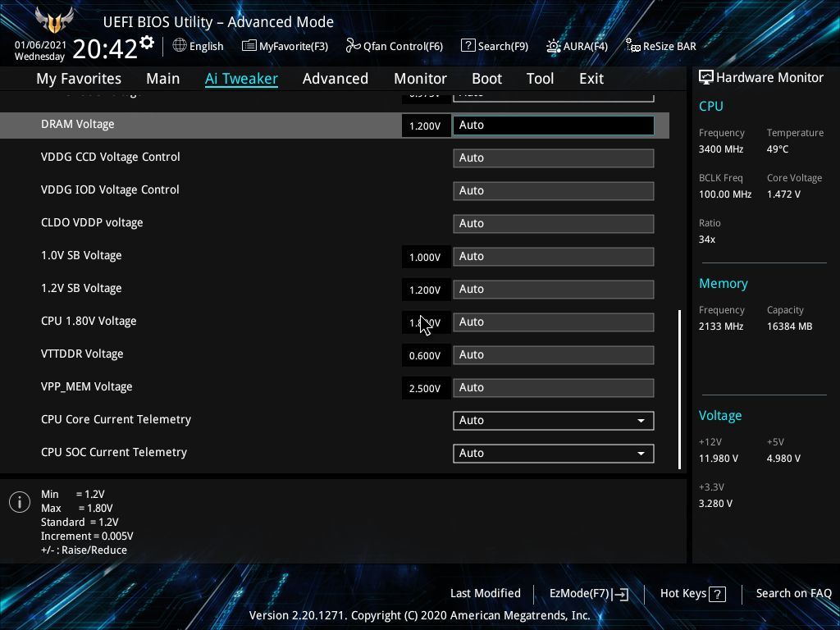Click the CPU Core Current Telemetry arrow
Viewport: 840px width, 630px height.
point(641,421)
